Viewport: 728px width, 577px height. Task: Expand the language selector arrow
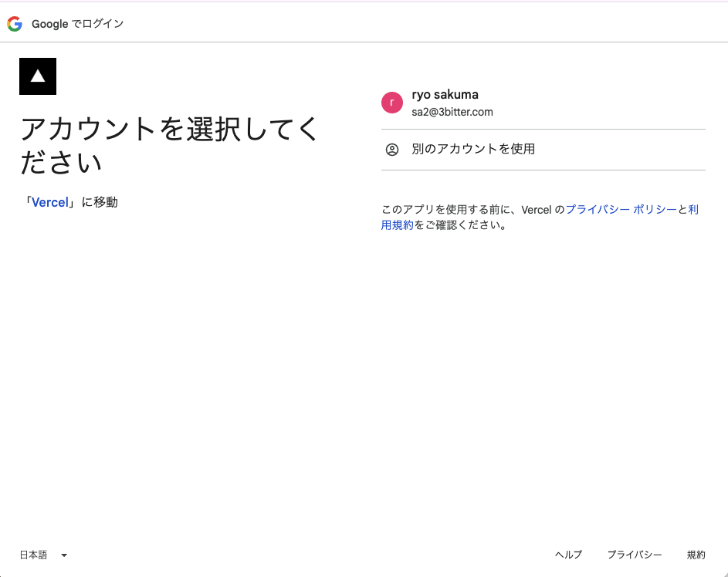(x=63, y=555)
